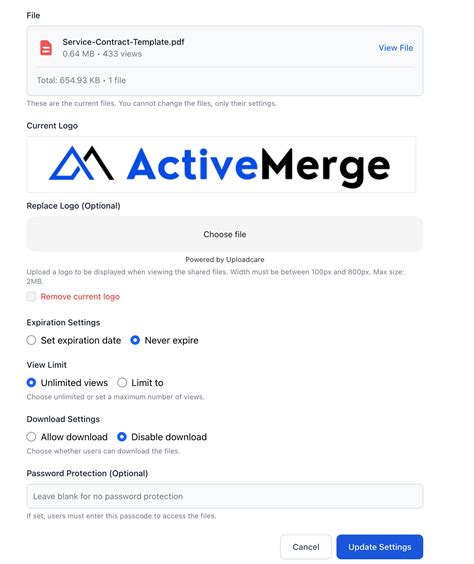The height and width of the screenshot is (564, 474).
Task: Select Allow download radio option
Action: (31, 437)
